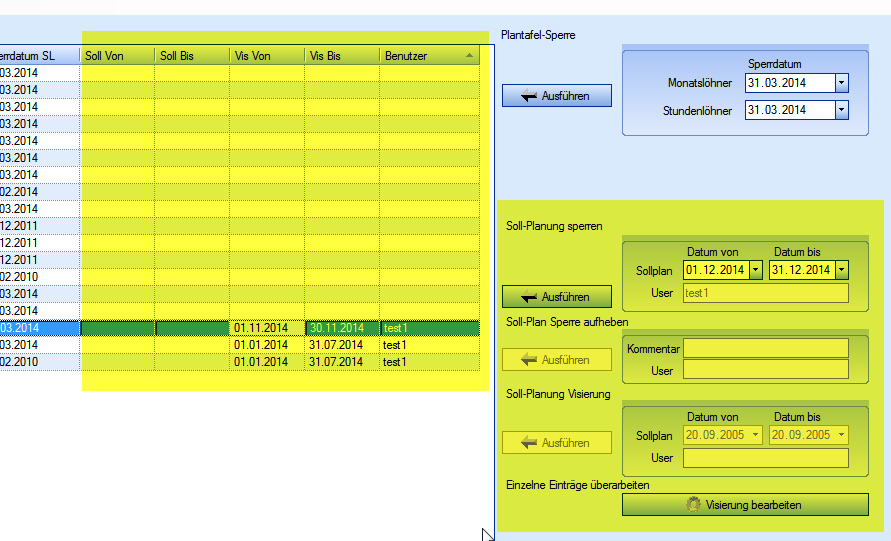Click Ausführen button under Soll-Planung sperren

coord(557,296)
